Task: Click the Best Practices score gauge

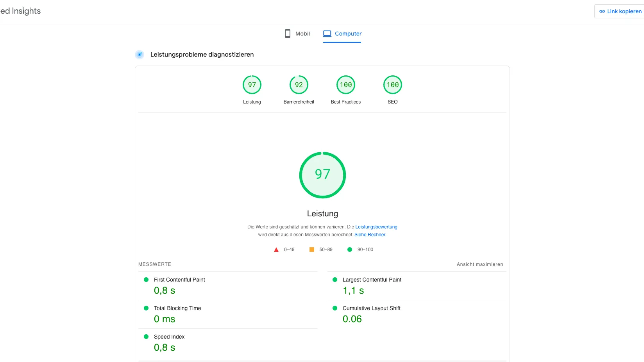Action: coord(345,84)
